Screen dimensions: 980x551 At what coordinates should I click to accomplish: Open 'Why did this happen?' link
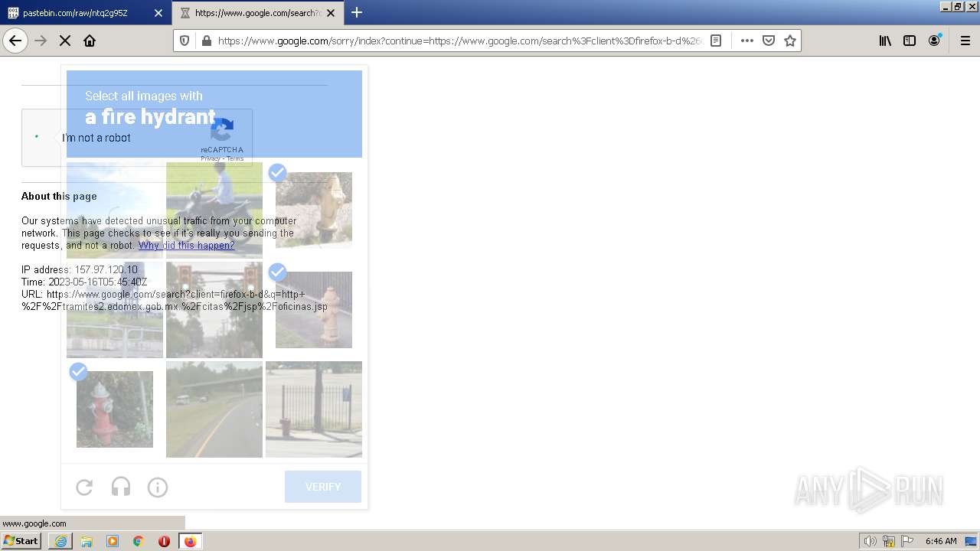tap(187, 246)
